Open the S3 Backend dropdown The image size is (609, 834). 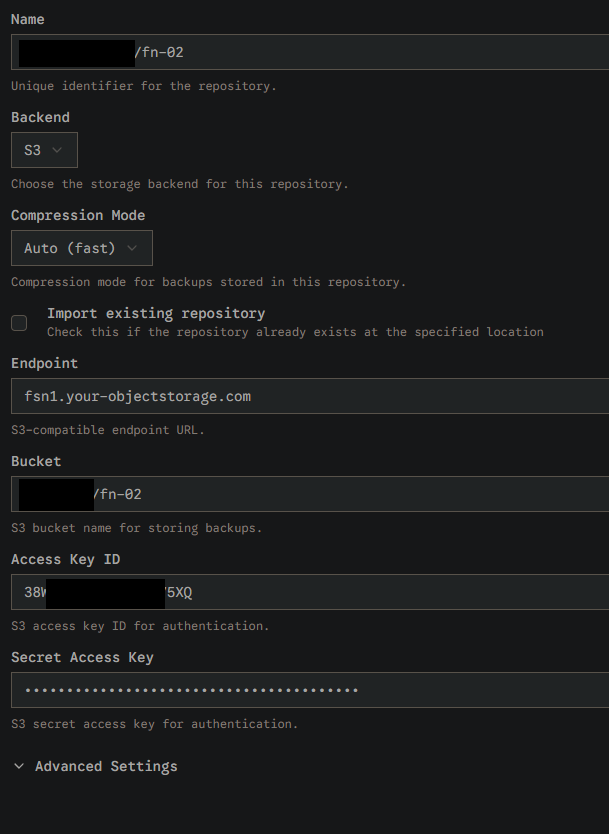pos(44,150)
